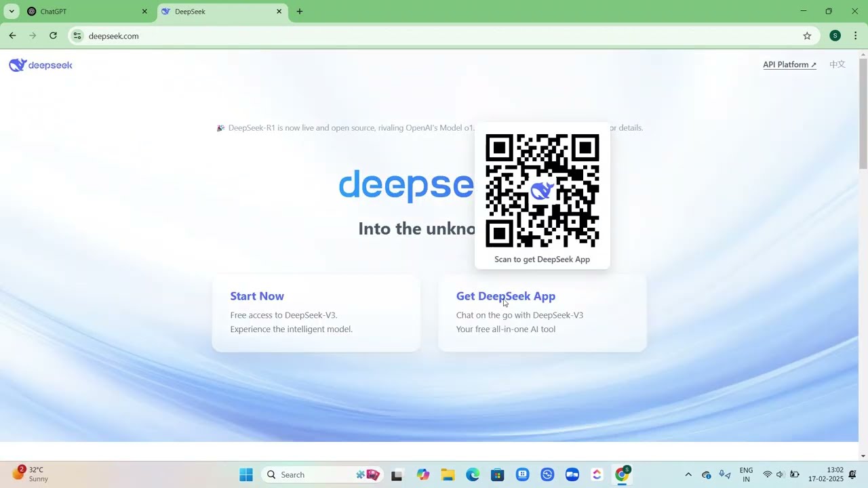This screenshot has width=868, height=488.
Task: Open Microsoft Store from the taskbar
Action: (498, 474)
